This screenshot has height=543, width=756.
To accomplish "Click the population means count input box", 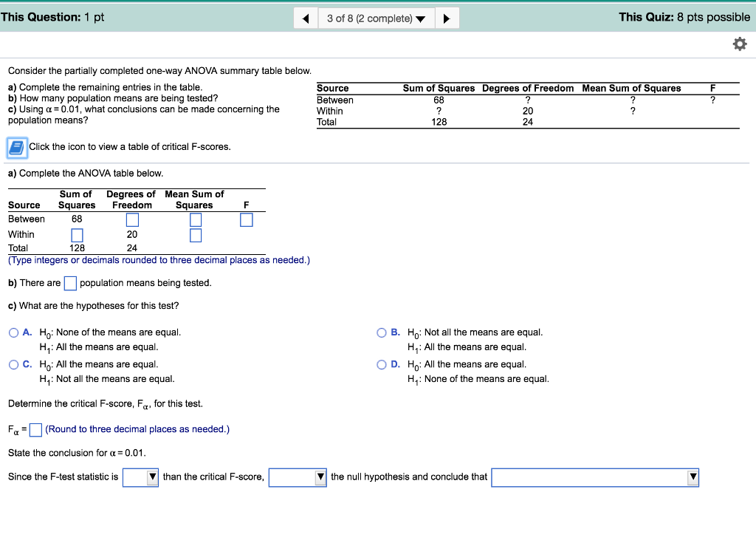I will point(70,284).
